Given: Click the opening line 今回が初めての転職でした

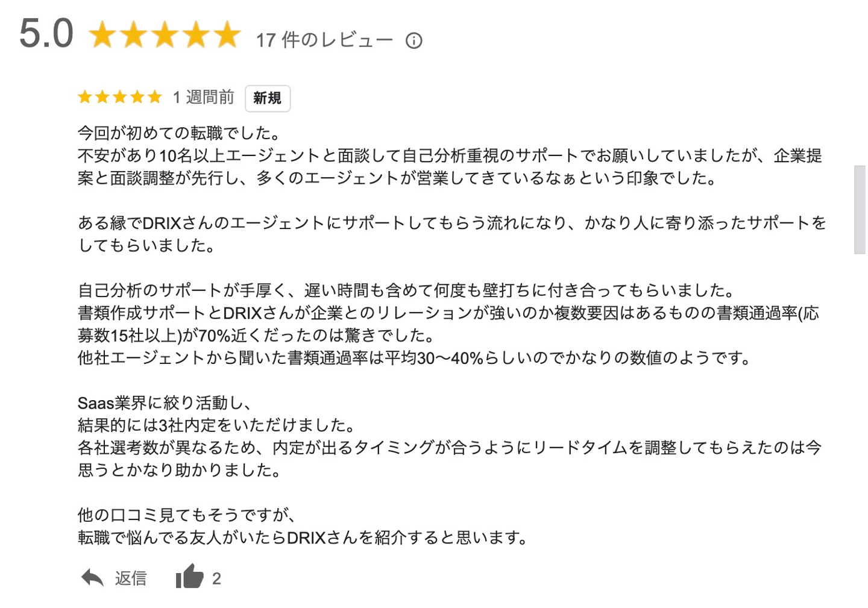Looking at the screenshot, I should point(178,133).
